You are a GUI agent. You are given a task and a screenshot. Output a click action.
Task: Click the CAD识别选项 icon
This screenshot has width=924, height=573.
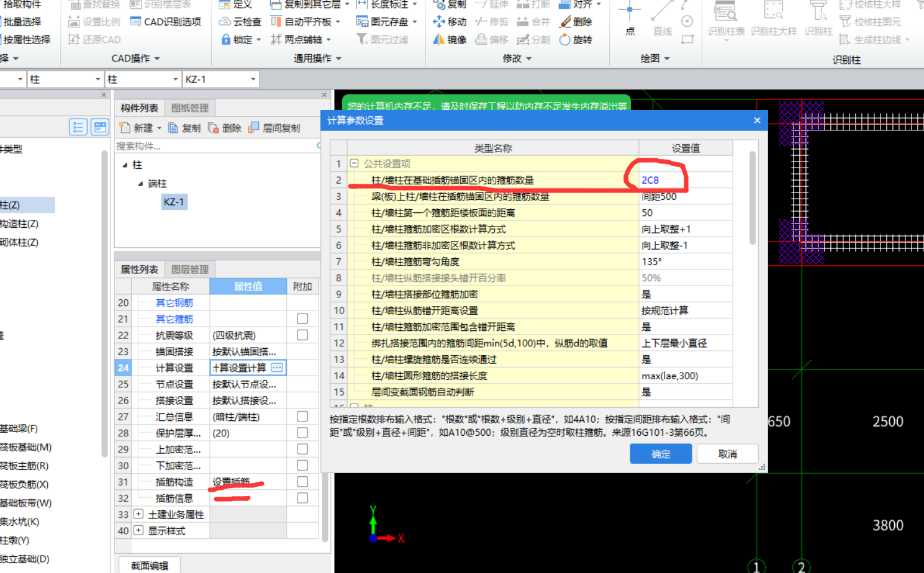click(135, 22)
